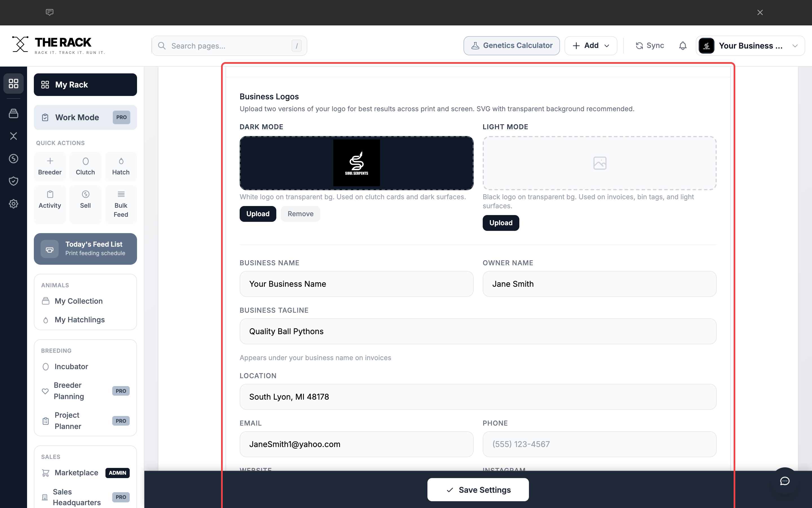812x508 pixels.
Task: Open the Bulk Feed quick action
Action: pyautogui.click(x=121, y=204)
